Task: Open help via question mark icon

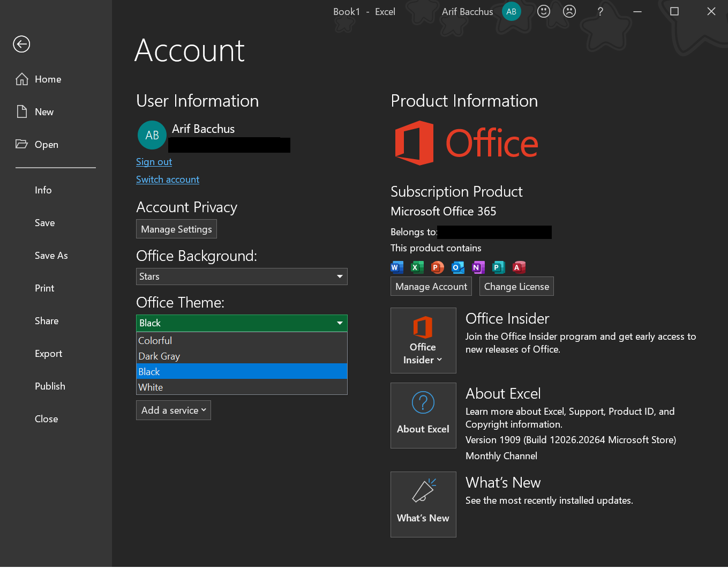Action: click(x=600, y=11)
